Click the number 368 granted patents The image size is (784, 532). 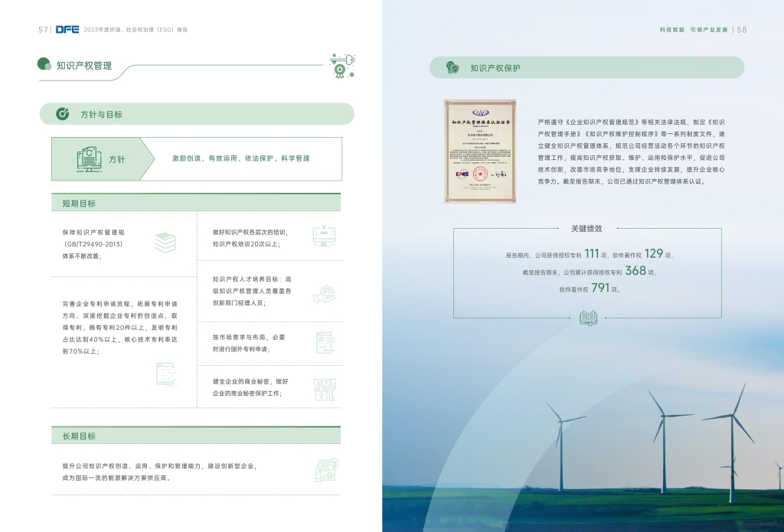pyautogui.click(x=635, y=270)
